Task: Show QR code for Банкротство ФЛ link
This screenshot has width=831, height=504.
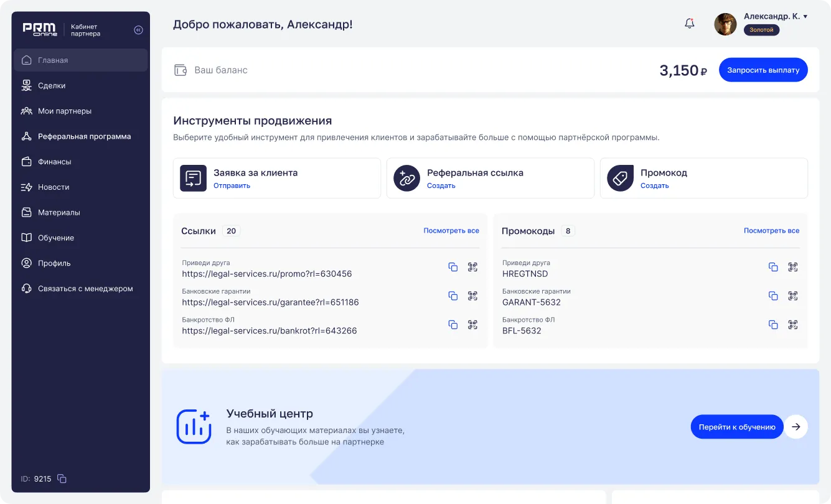Action: tap(472, 324)
